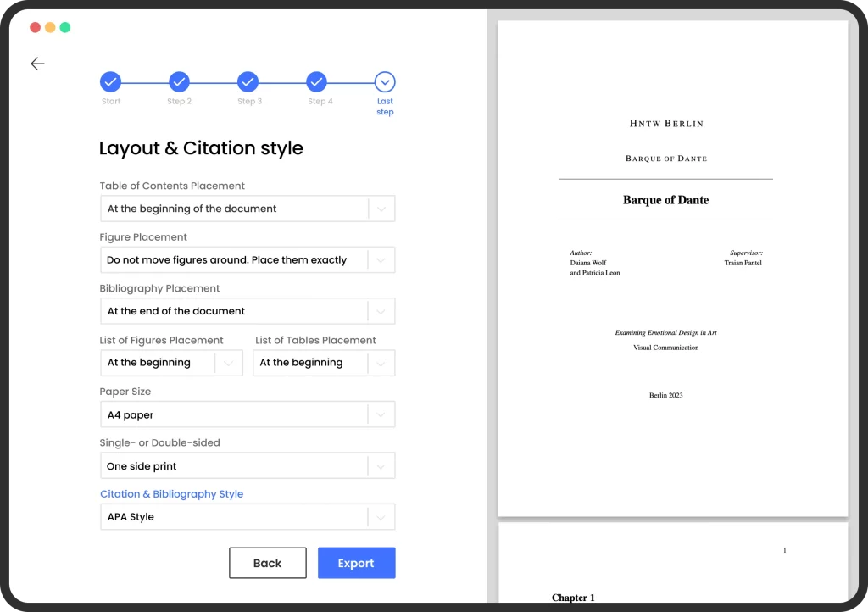Viewport: 868px width, 612px height.
Task: Go to Step 2 checkmark circle
Action: [179, 82]
